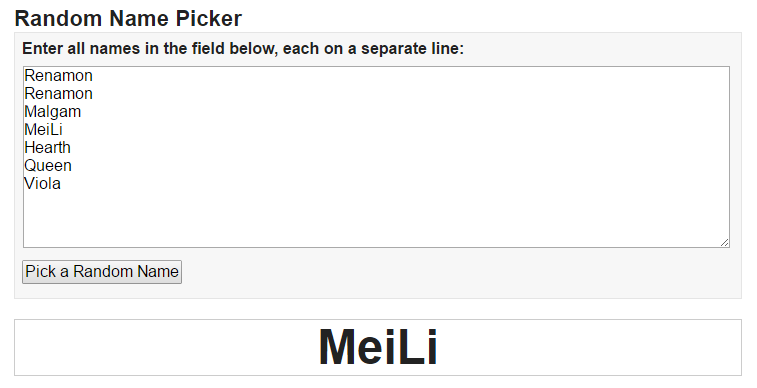Click the large MeiLi result text
This screenshot has width=757, height=388.
click(x=378, y=347)
